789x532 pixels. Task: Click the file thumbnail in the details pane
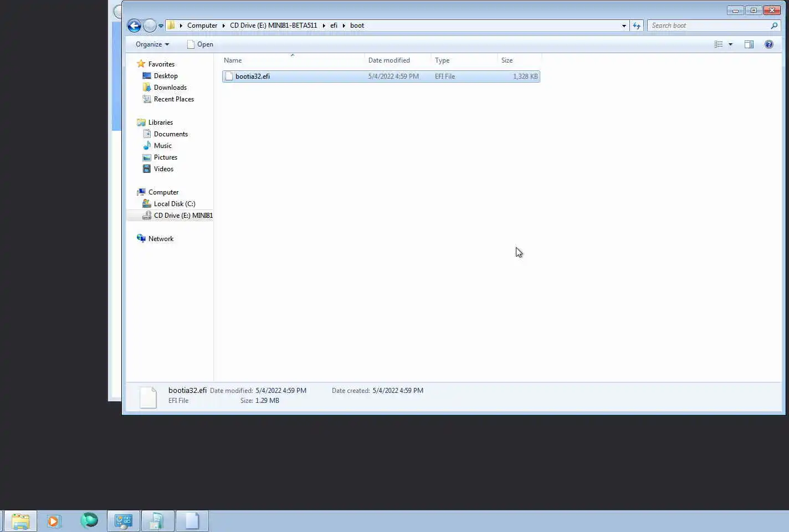[148, 397]
